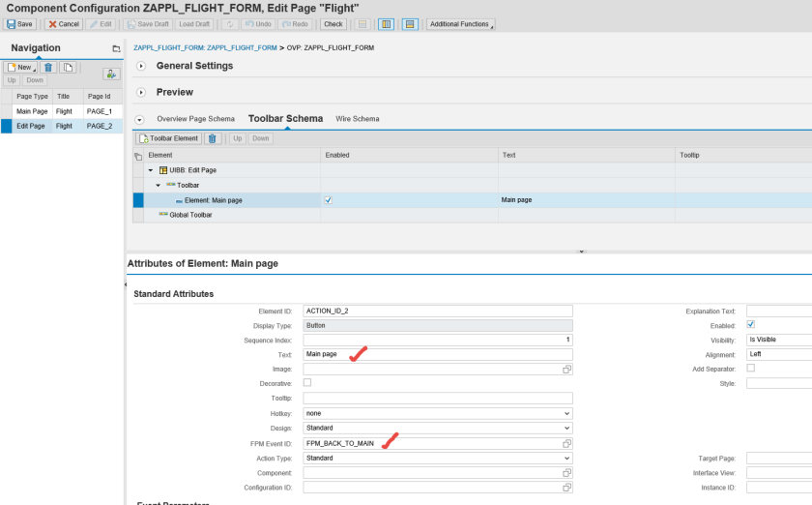Click the Check button

click(x=333, y=24)
